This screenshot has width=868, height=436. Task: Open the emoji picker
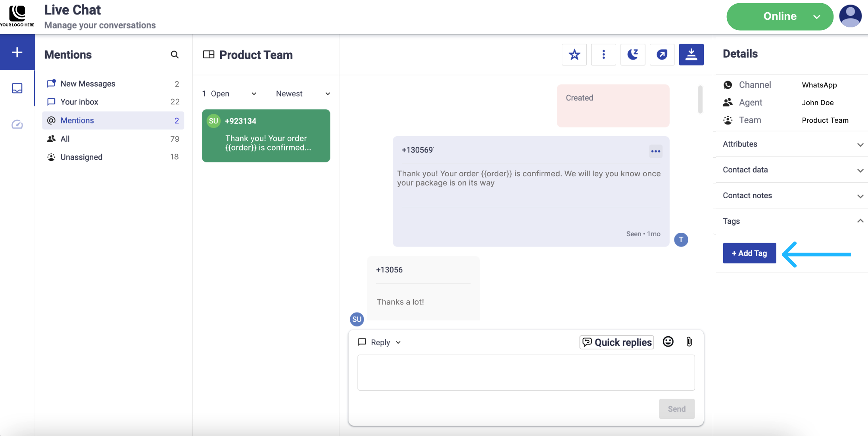(x=668, y=342)
